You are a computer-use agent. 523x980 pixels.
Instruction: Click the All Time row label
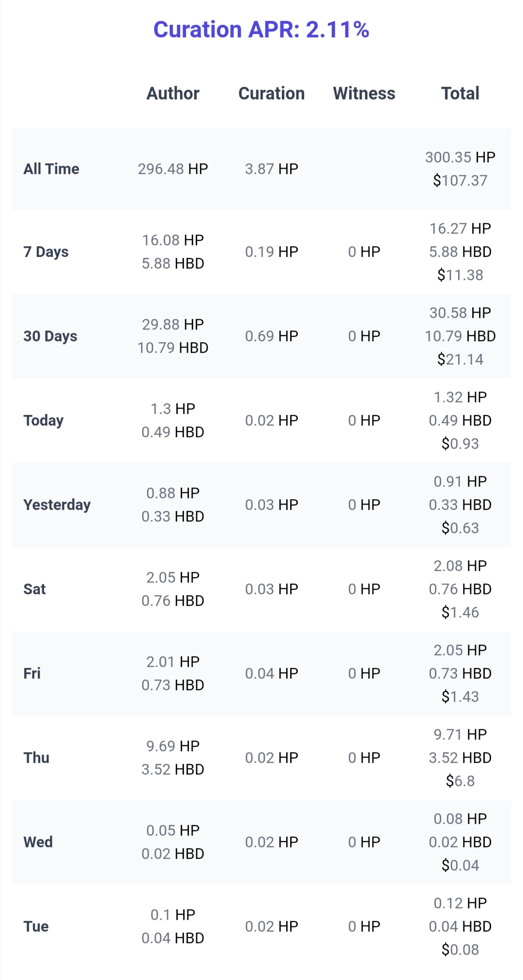pos(51,169)
